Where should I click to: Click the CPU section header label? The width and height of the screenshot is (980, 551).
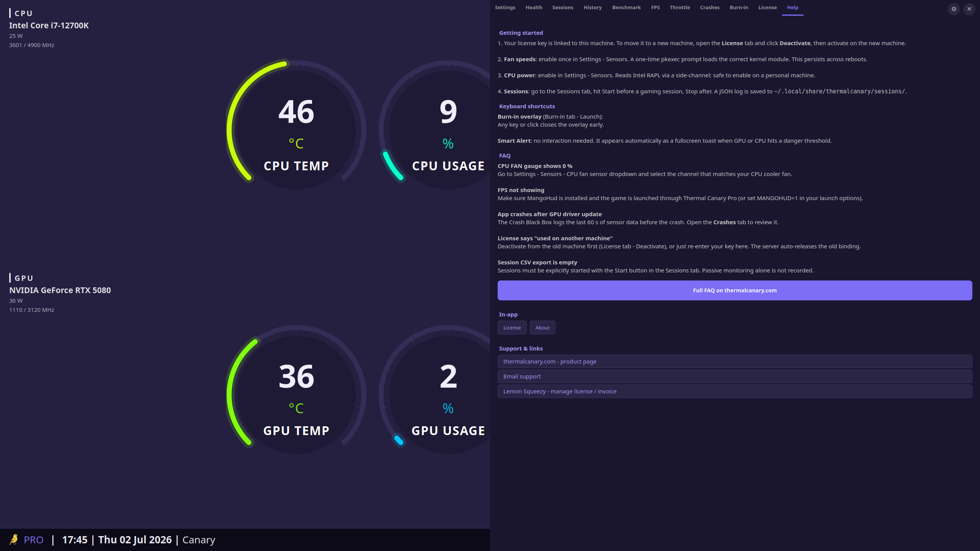tap(23, 13)
